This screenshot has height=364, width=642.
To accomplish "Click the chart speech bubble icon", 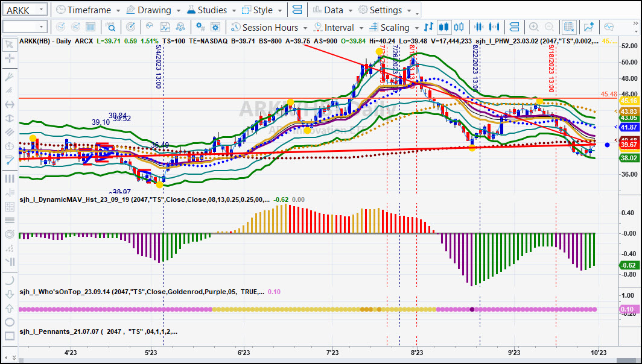I will tap(609, 27).
